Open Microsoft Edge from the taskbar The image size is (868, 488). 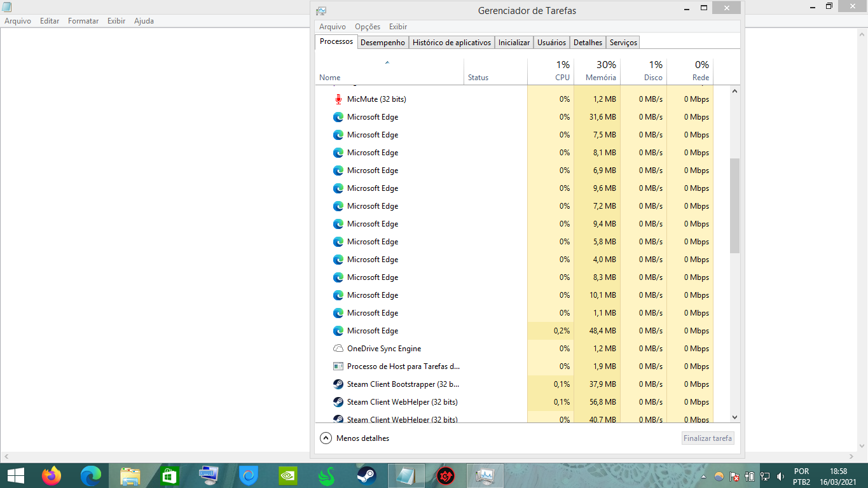91,476
